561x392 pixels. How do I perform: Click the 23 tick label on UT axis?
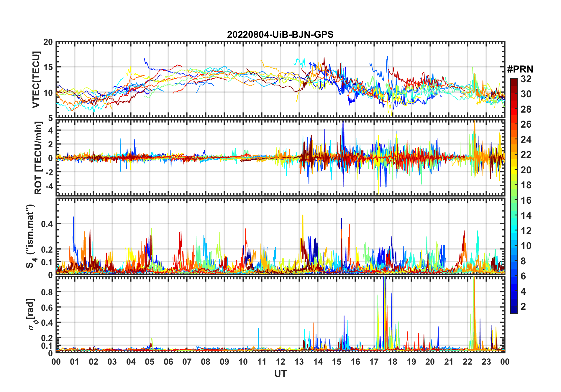(x=486, y=362)
